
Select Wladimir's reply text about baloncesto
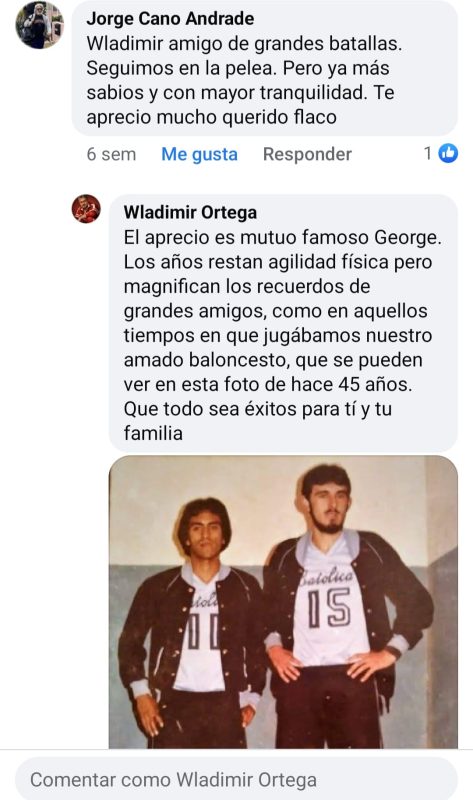click(x=282, y=335)
